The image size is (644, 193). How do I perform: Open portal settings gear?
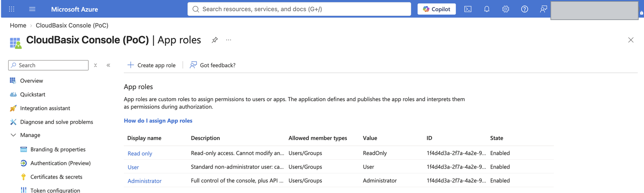point(506,9)
